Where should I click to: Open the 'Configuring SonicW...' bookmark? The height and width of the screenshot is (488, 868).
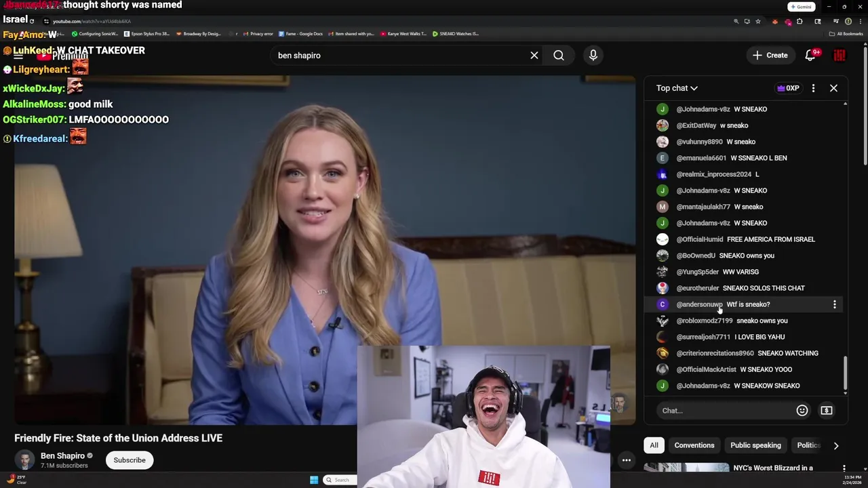(94, 34)
